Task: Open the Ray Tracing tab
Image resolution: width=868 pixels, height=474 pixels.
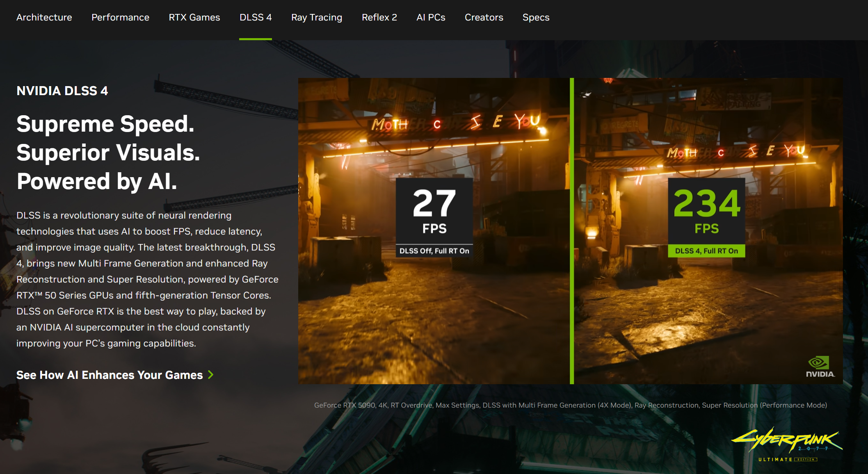Action: click(x=316, y=17)
